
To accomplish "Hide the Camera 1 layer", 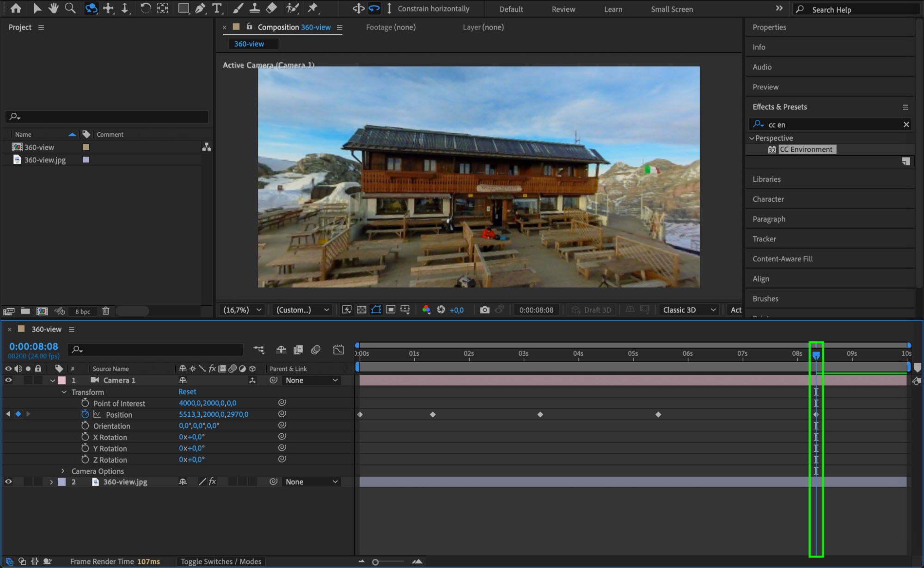I will (8, 380).
